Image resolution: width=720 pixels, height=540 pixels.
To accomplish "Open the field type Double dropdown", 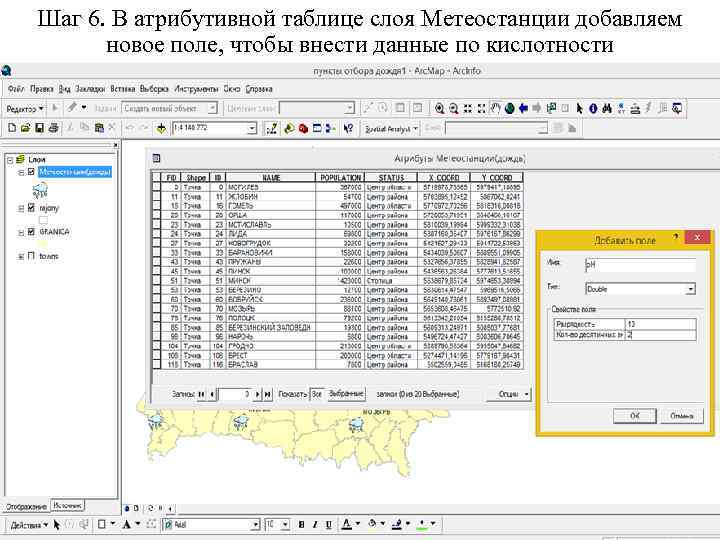I will pos(690,289).
